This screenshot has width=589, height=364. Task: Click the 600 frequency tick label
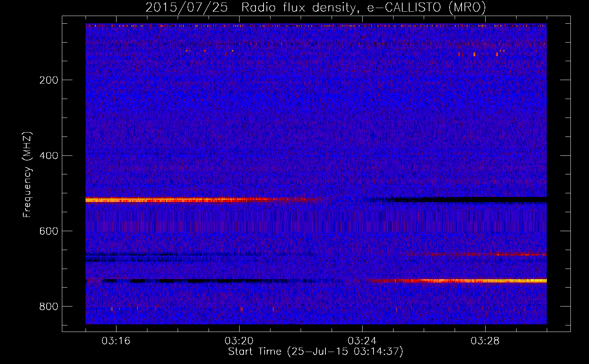49,231
